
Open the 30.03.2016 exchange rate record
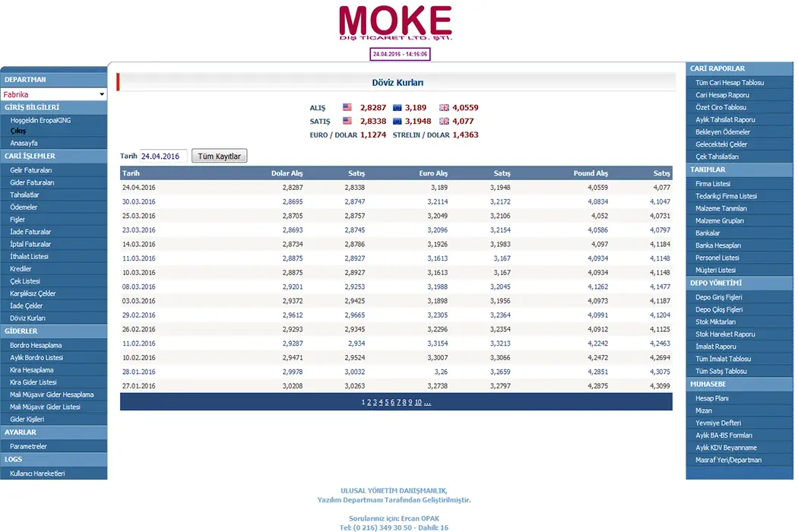138,201
